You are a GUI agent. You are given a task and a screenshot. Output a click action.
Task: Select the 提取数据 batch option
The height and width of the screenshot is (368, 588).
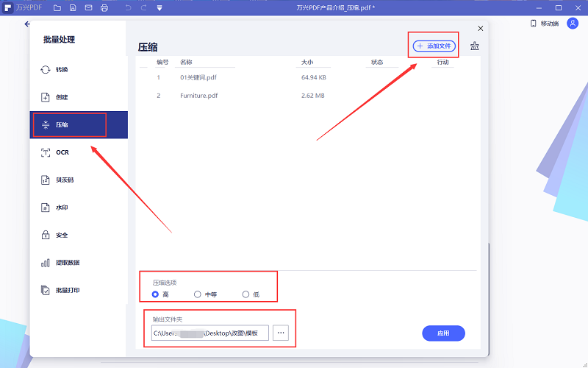(x=79, y=263)
